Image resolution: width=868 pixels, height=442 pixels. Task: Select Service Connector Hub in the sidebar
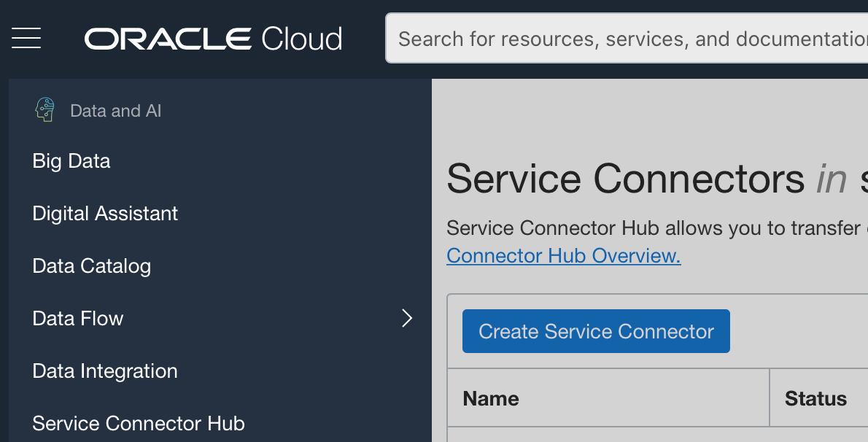pyautogui.click(x=138, y=423)
